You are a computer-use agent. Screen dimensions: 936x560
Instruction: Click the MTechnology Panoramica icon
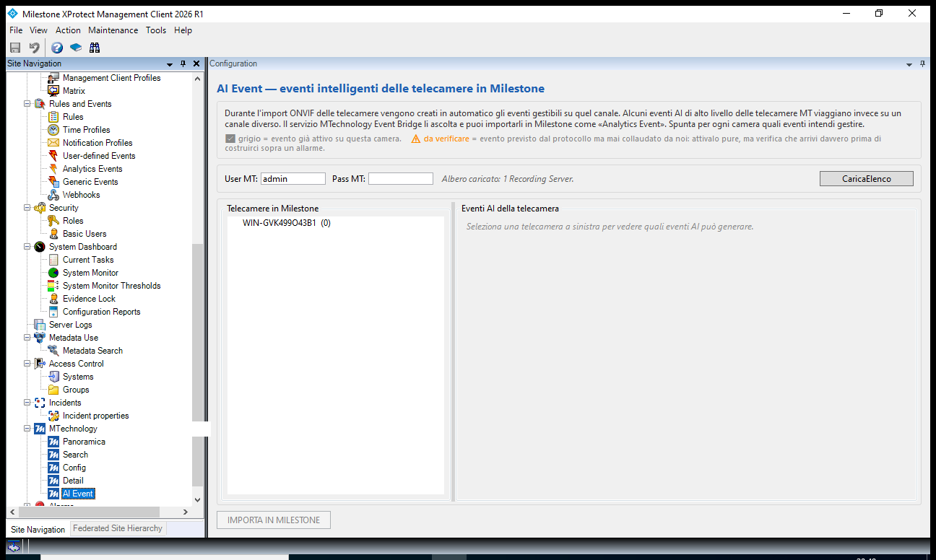tap(53, 442)
